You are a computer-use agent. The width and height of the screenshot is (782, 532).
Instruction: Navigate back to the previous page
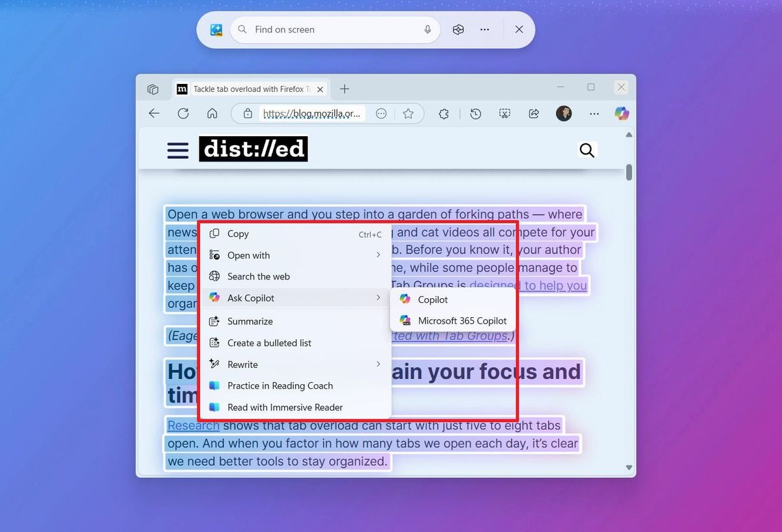point(154,113)
